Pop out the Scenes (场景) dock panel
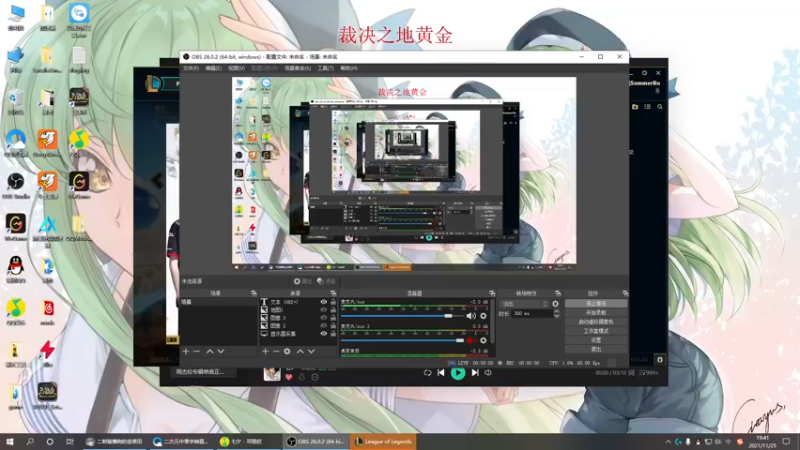 [254, 293]
